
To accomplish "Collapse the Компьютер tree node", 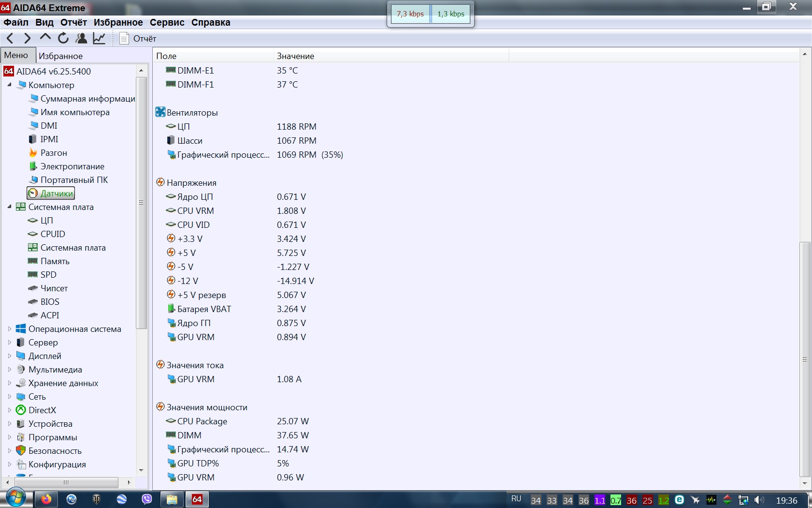I will 9,85.
